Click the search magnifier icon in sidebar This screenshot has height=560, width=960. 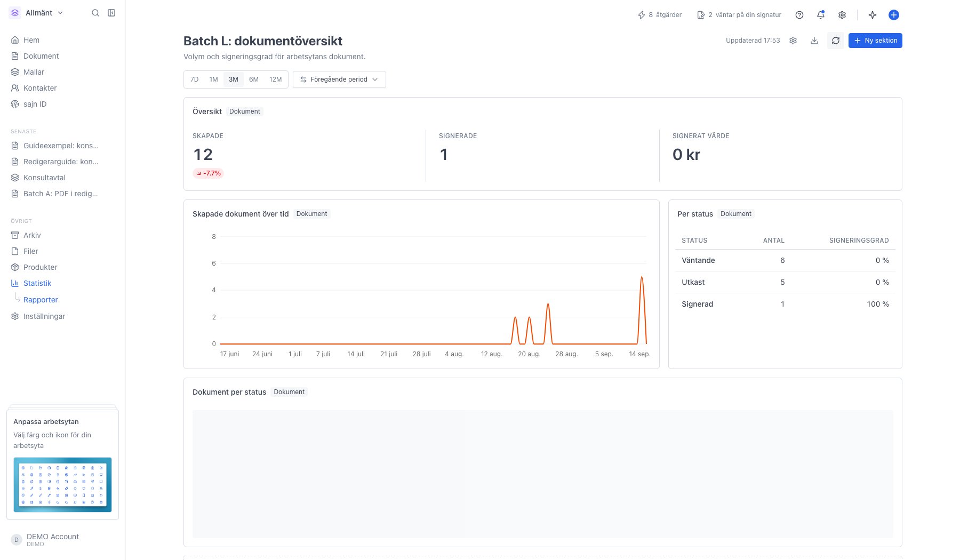[x=95, y=13]
